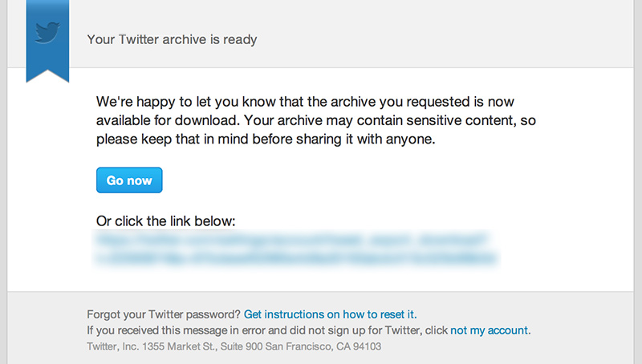This screenshot has height=364, width=642.
Task: Click 'Your Twitter archive is ready' heading
Action: [x=172, y=38]
